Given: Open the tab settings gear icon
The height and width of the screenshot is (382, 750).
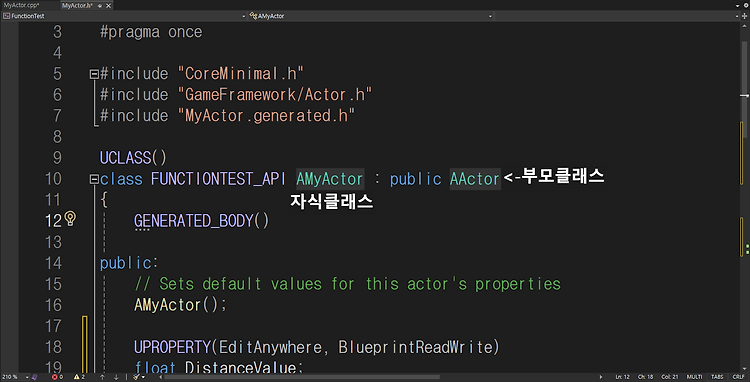Looking at the screenshot, I should tap(744, 6).
